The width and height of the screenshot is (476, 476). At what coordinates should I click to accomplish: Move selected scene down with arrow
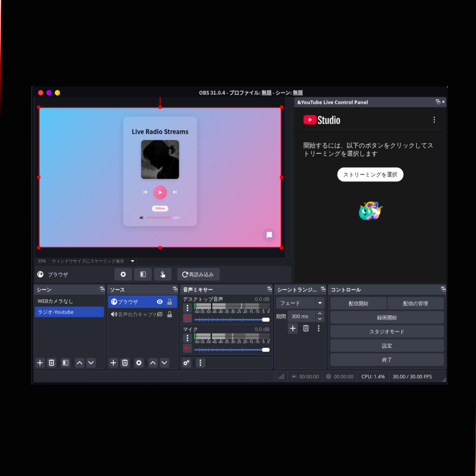[91, 363]
